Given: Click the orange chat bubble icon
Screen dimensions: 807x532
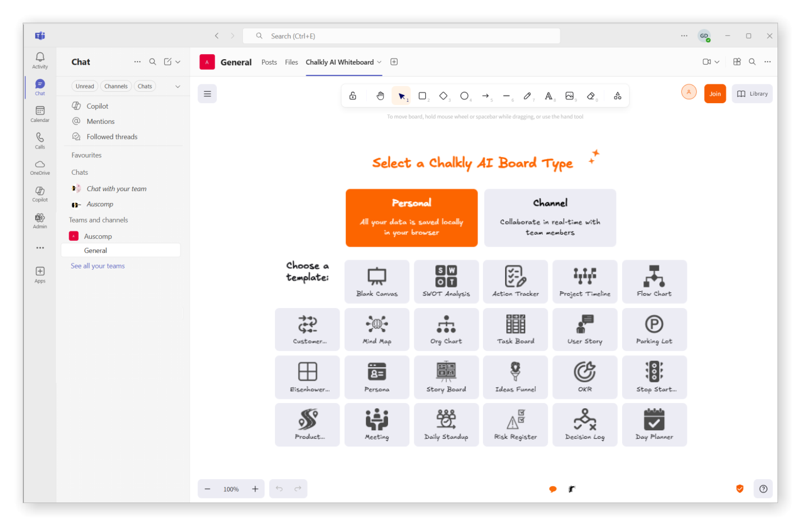Looking at the screenshot, I should (553, 489).
